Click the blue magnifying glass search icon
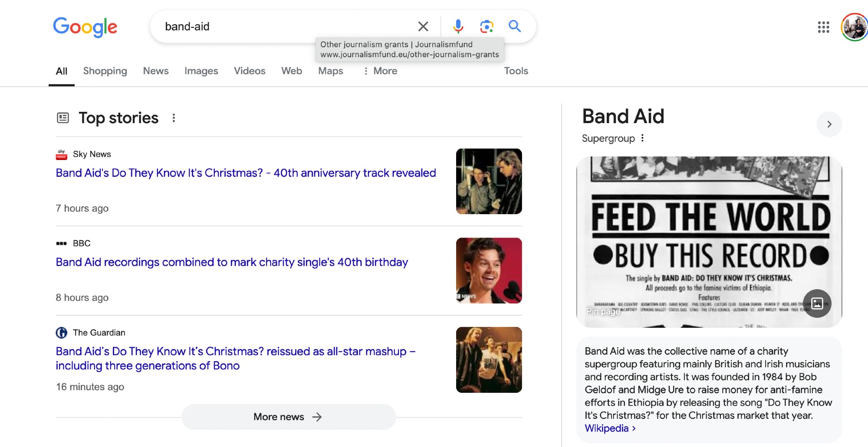This screenshot has height=447, width=868. (x=515, y=26)
